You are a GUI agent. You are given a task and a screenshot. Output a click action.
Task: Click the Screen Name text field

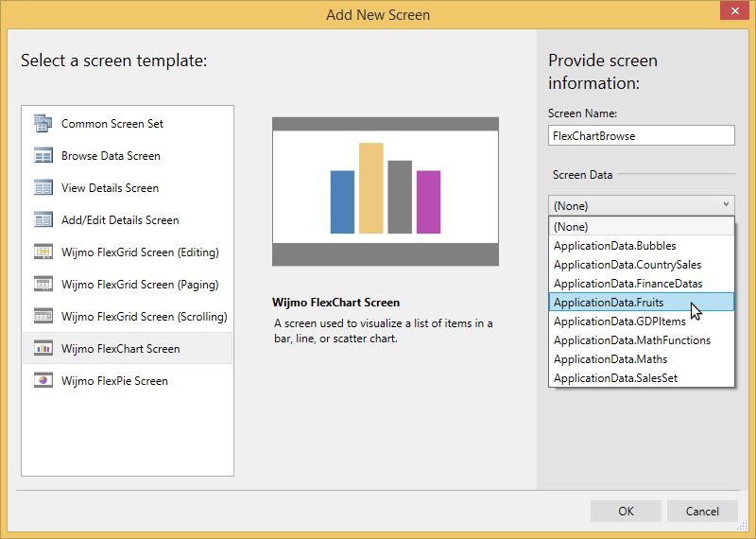(641, 136)
